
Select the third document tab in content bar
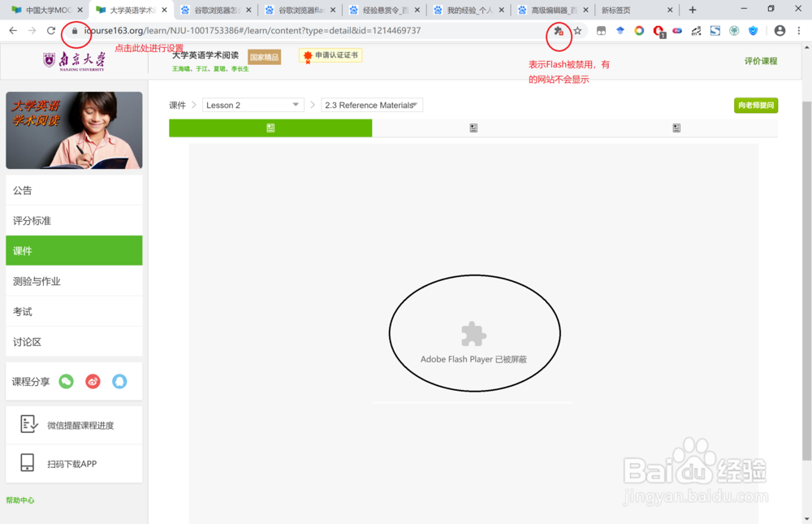click(x=676, y=128)
